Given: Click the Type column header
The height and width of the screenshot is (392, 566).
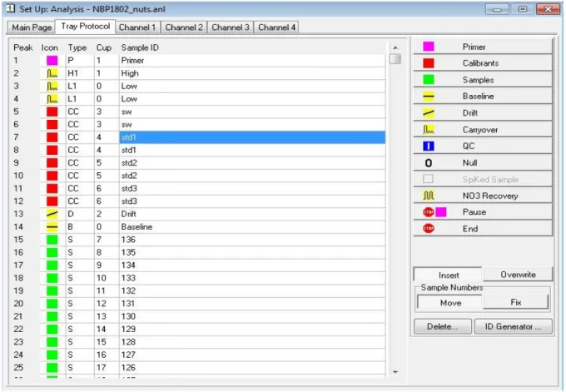Looking at the screenshot, I should [x=77, y=47].
